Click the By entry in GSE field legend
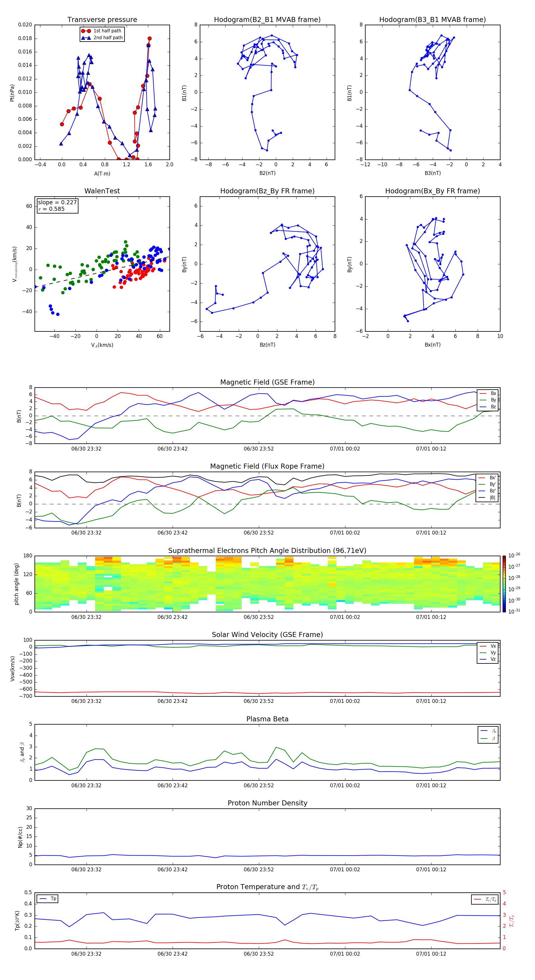Screen dimensions: 535x980 point(488,400)
